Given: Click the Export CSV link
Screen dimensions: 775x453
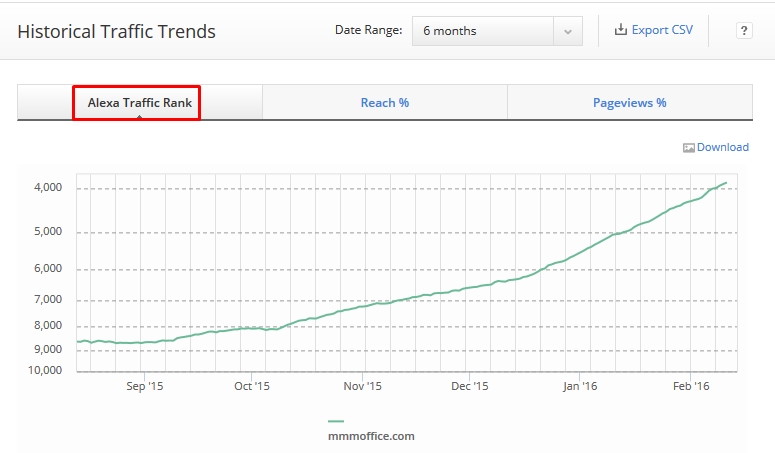Looking at the screenshot, I should coord(662,30).
